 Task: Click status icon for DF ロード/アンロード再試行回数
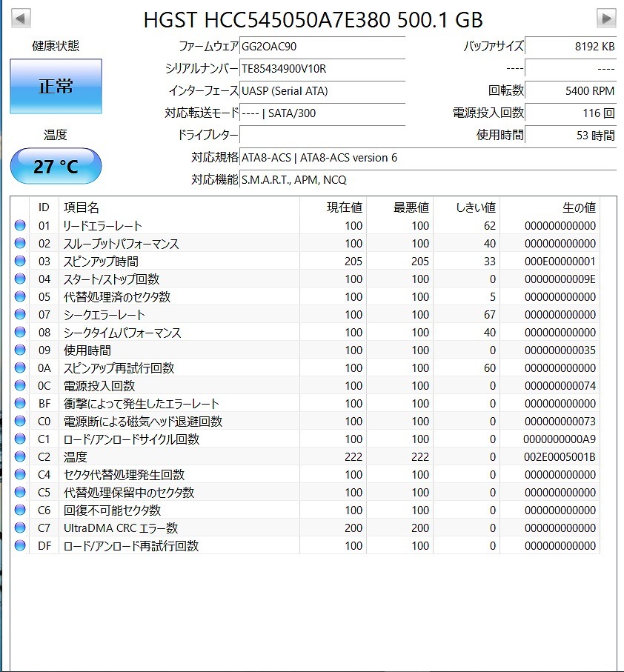(20, 545)
